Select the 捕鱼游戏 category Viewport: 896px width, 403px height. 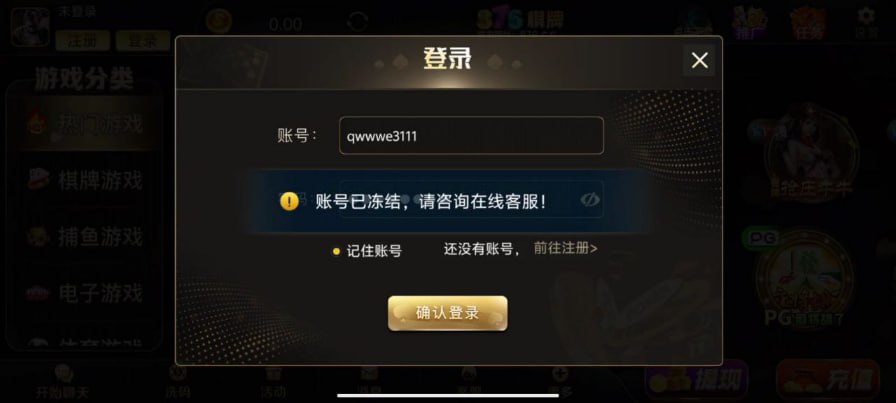click(86, 237)
